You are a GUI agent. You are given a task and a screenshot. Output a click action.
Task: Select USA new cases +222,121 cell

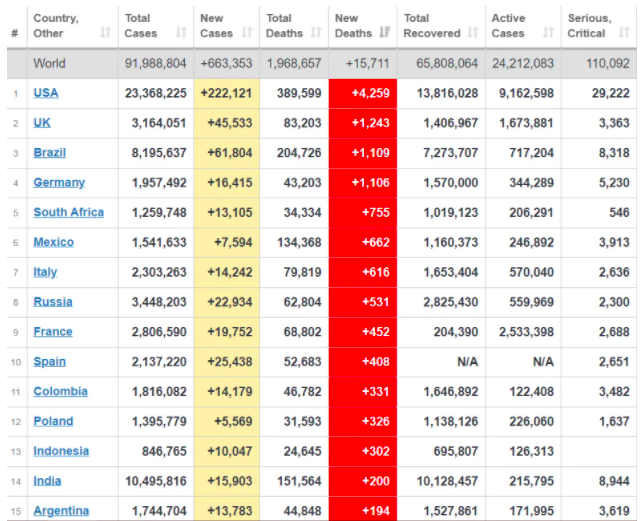[227, 94]
